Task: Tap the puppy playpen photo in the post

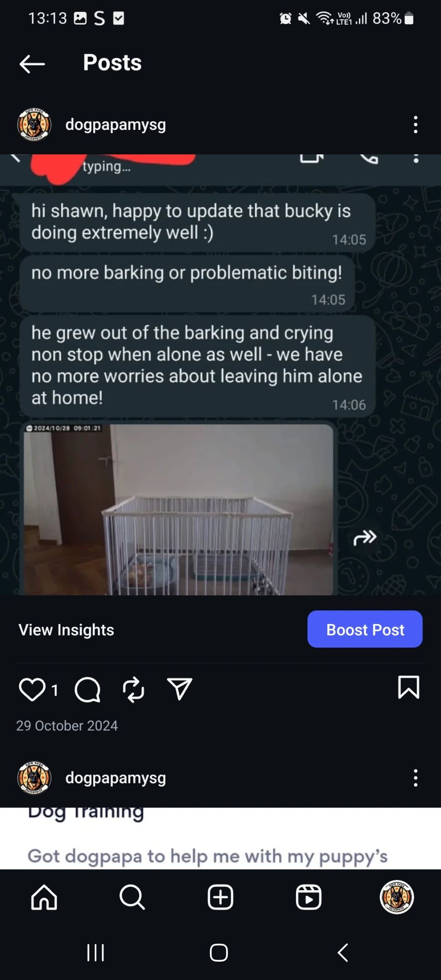Action: coord(178,509)
